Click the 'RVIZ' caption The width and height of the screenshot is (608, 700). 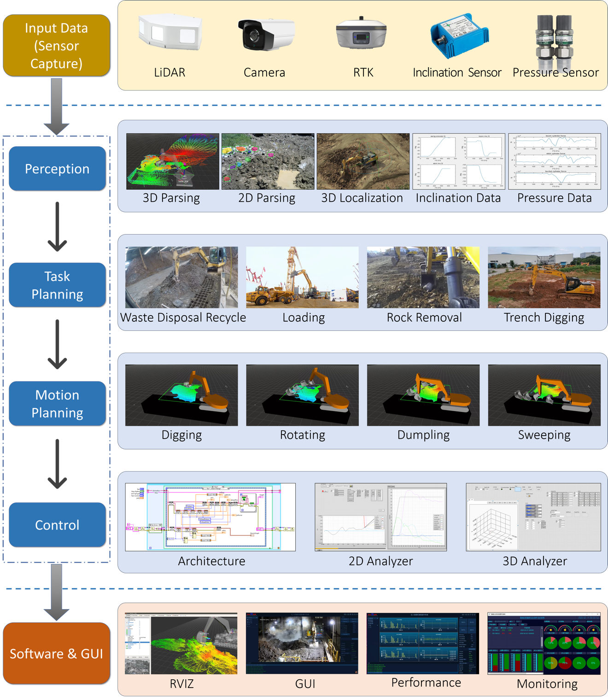point(181,683)
